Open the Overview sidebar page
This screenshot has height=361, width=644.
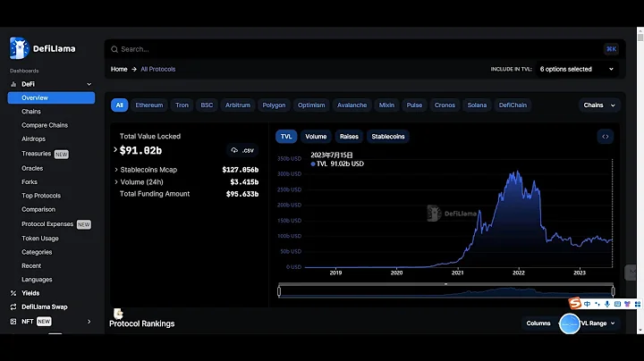[51, 98]
